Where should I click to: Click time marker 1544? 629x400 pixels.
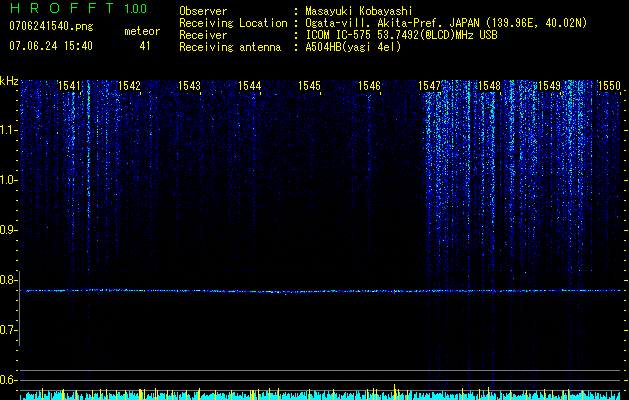click(250, 86)
